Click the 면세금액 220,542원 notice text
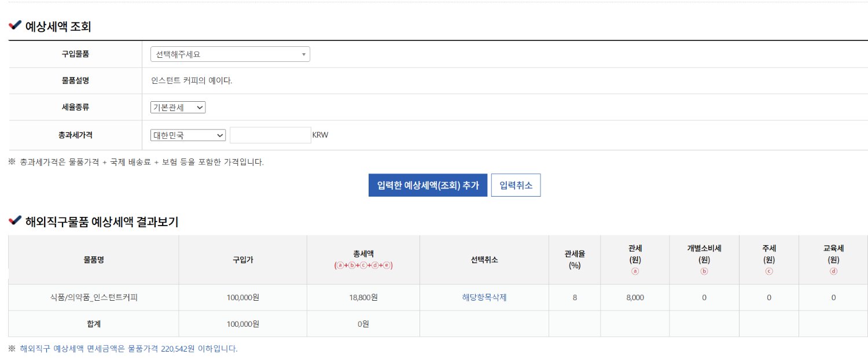The height and width of the screenshot is (358, 868). pos(128,349)
